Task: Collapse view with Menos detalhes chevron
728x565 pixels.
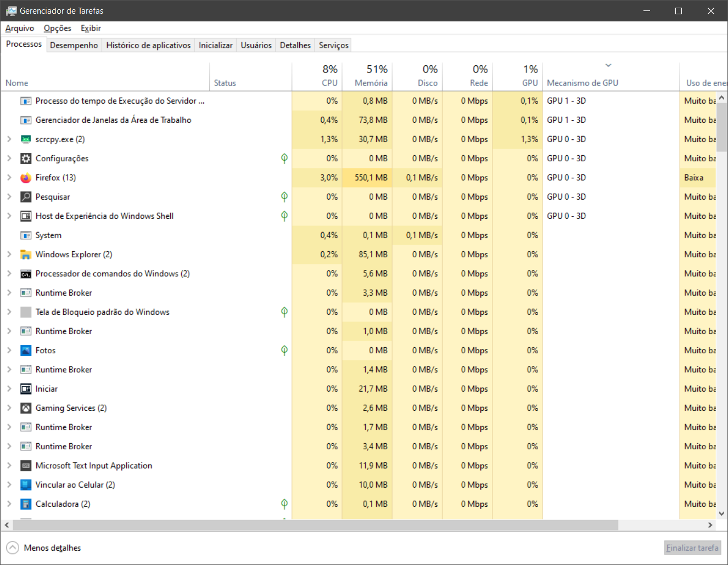Action: pos(12,548)
